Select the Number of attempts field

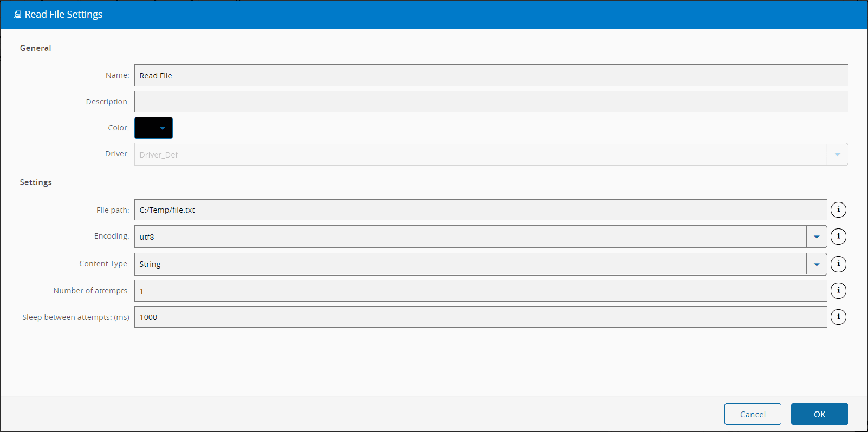pyautogui.click(x=480, y=291)
